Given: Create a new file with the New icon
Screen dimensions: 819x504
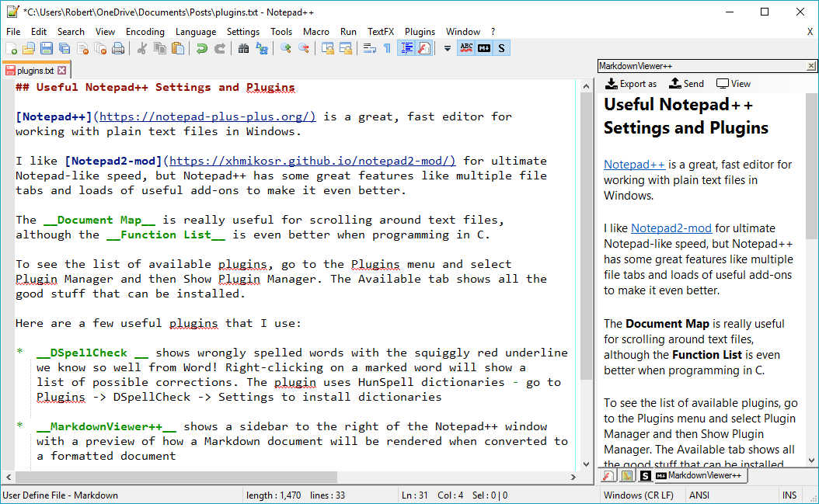Looking at the screenshot, I should (12, 49).
